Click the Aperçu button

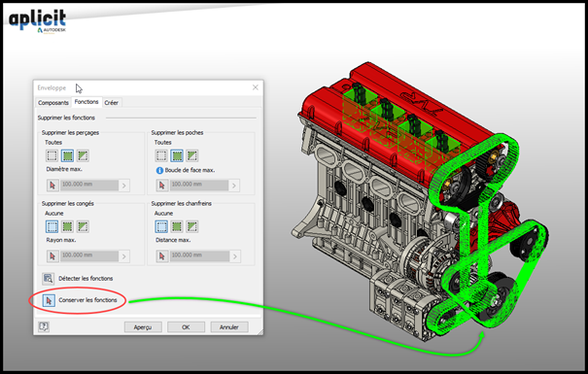(143, 327)
